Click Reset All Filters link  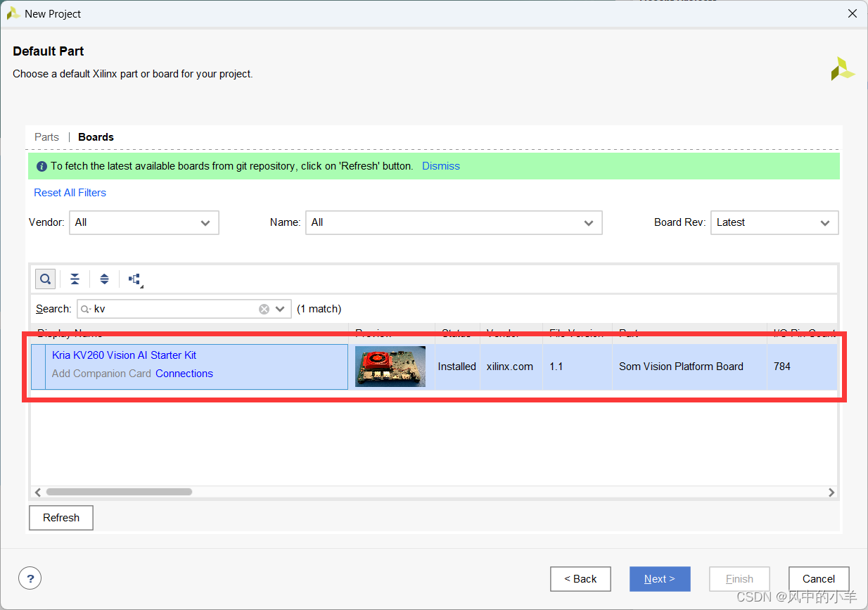(x=70, y=193)
